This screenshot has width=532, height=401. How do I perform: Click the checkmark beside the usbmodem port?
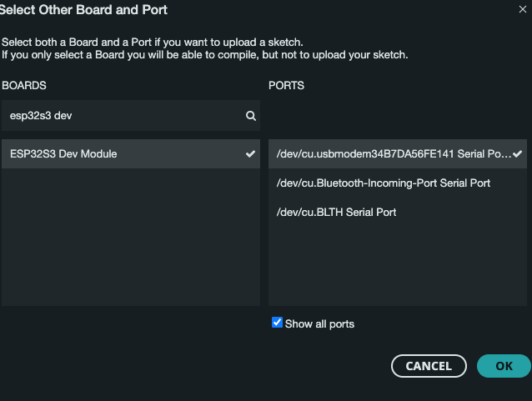[x=518, y=154]
